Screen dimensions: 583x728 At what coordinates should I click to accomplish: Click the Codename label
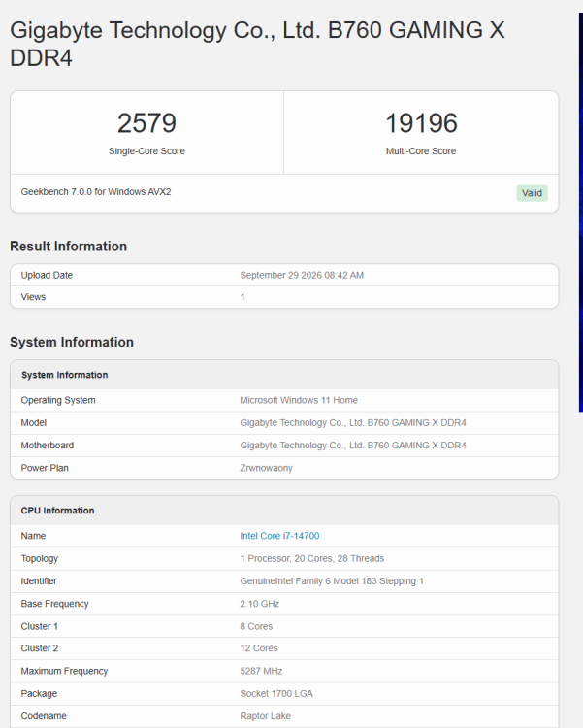coord(44,716)
